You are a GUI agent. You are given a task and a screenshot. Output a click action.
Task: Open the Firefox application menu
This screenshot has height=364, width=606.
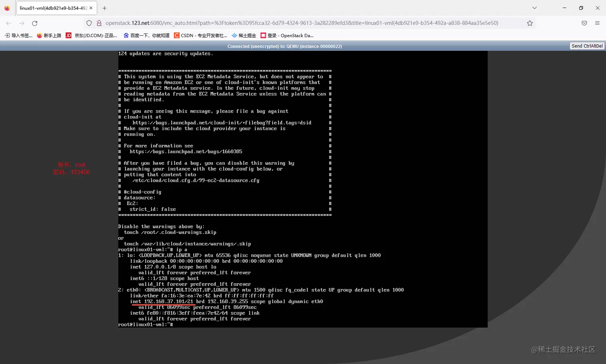tap(597, 23)
